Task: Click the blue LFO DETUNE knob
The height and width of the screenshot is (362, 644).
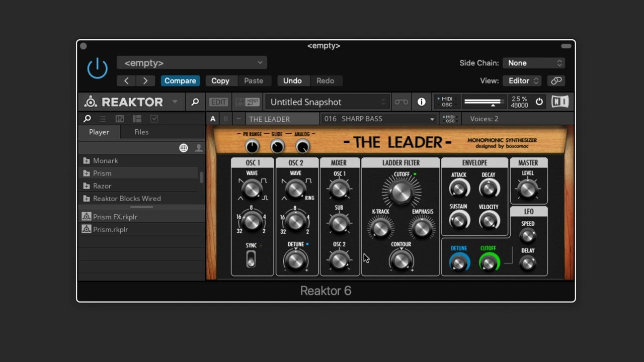Action: (x=459, y=263)
